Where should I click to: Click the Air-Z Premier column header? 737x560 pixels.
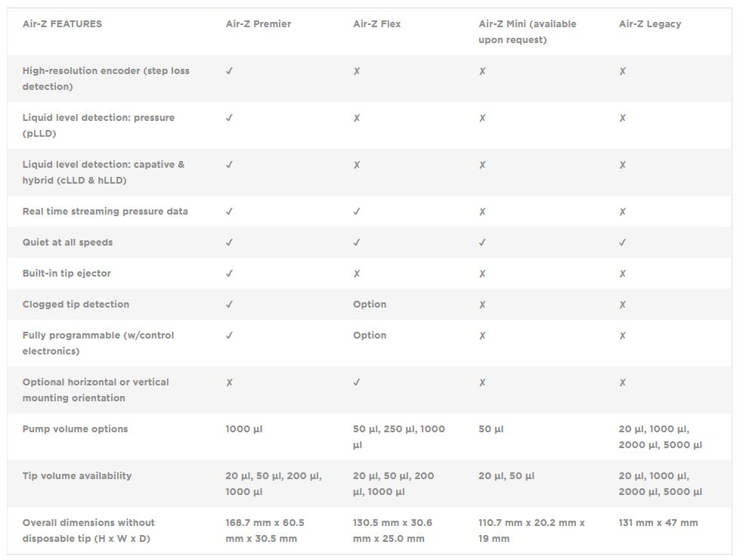tap(258, 24)
